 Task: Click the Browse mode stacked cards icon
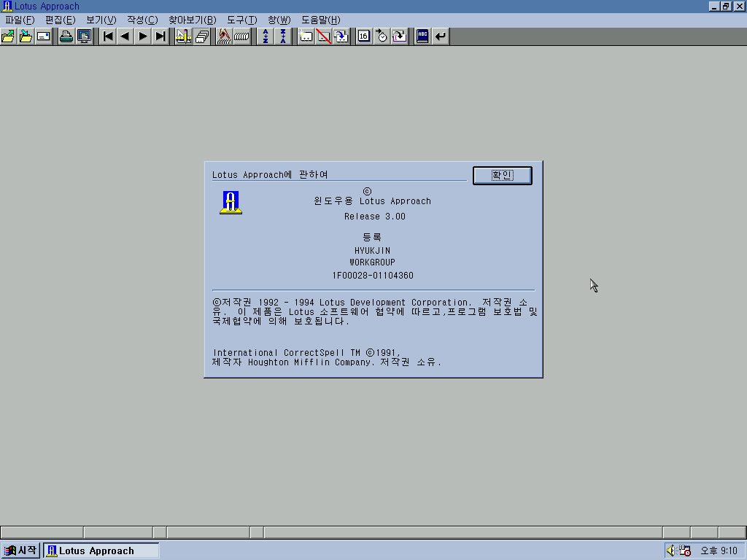click(201, 36)
